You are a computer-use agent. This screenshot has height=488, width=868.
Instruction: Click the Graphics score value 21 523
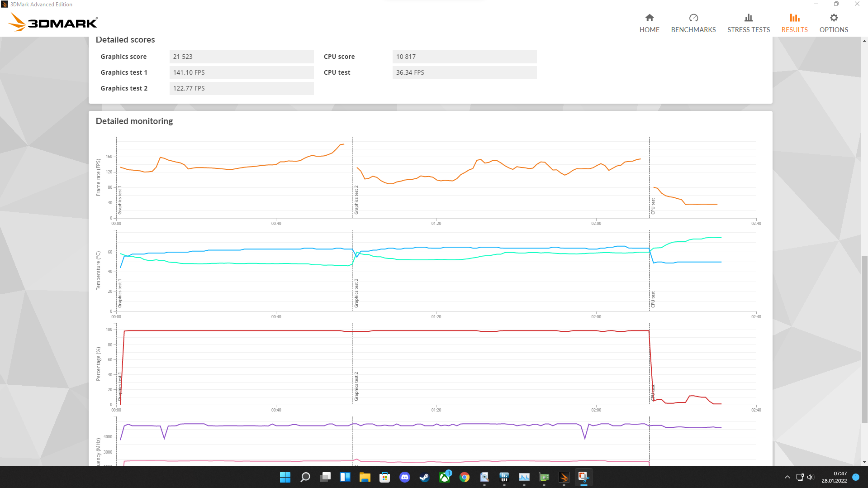(x=242, y=57)
